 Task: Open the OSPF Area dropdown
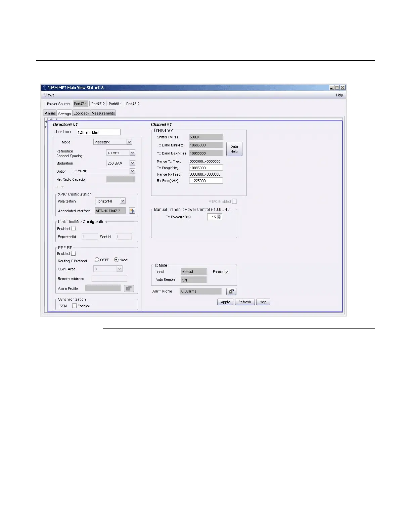click(120, 269)
